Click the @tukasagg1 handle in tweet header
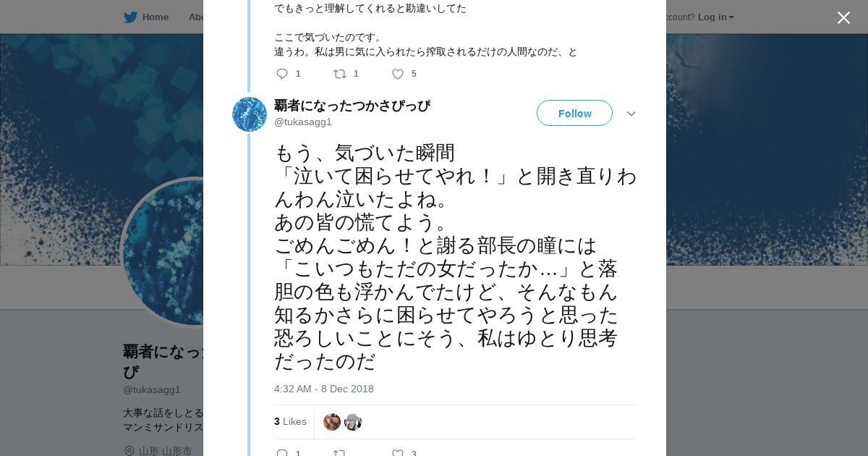This screenshot has width=868, height=456. [x=303, y=122]
